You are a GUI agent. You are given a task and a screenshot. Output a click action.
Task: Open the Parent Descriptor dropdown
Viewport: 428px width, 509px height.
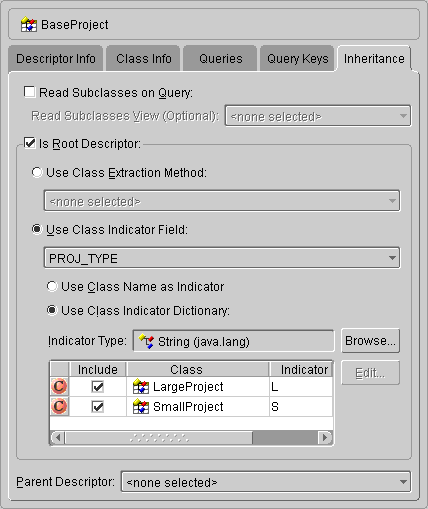pos(266,482)
